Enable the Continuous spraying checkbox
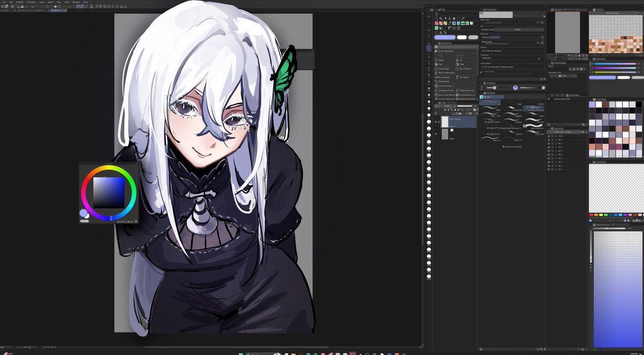644x355 pixels. click(x=483, y=50)
